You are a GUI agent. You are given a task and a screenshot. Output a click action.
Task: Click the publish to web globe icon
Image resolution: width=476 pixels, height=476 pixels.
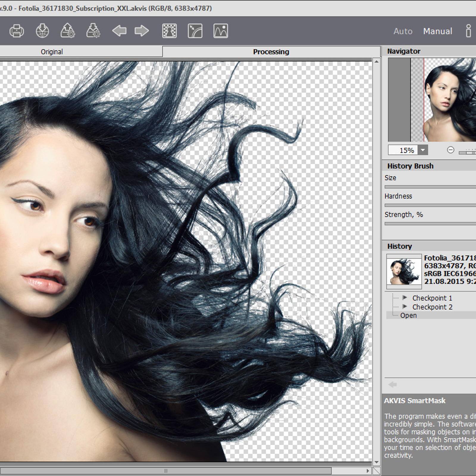pyautogui.click(x=42, y=31)
